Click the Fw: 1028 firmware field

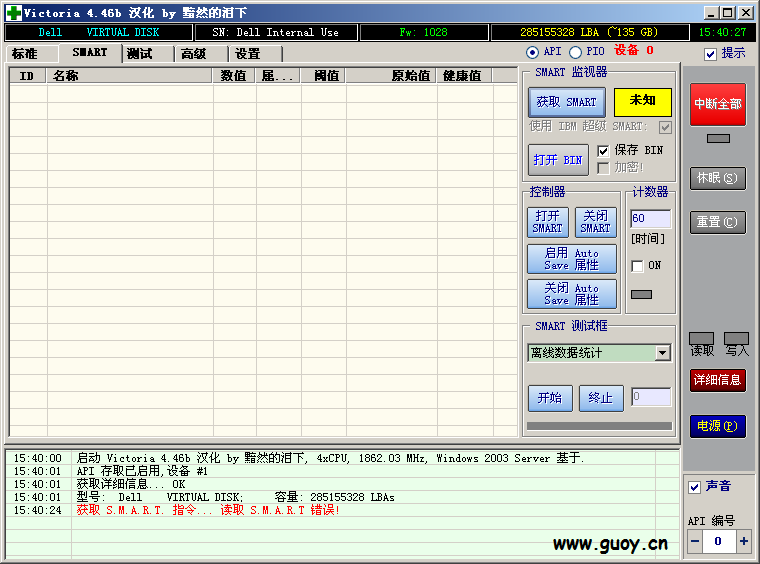point(424,32)
